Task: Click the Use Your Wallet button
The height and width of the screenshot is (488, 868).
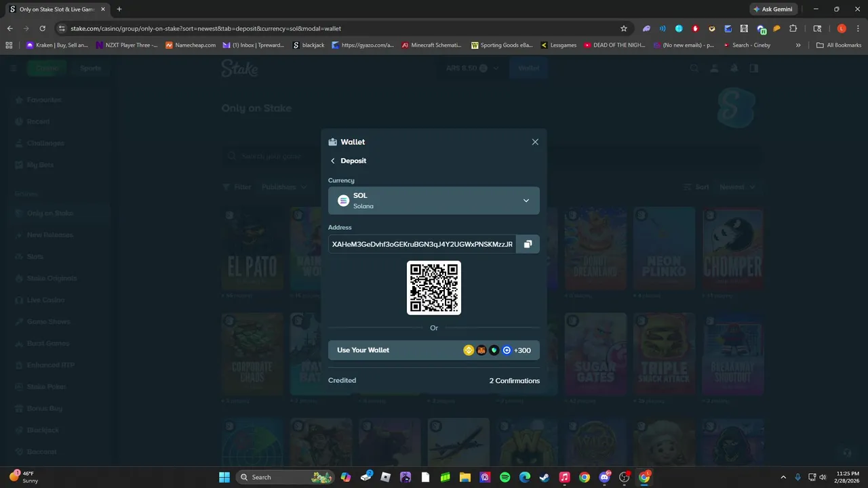Action: tap(434, 350)
